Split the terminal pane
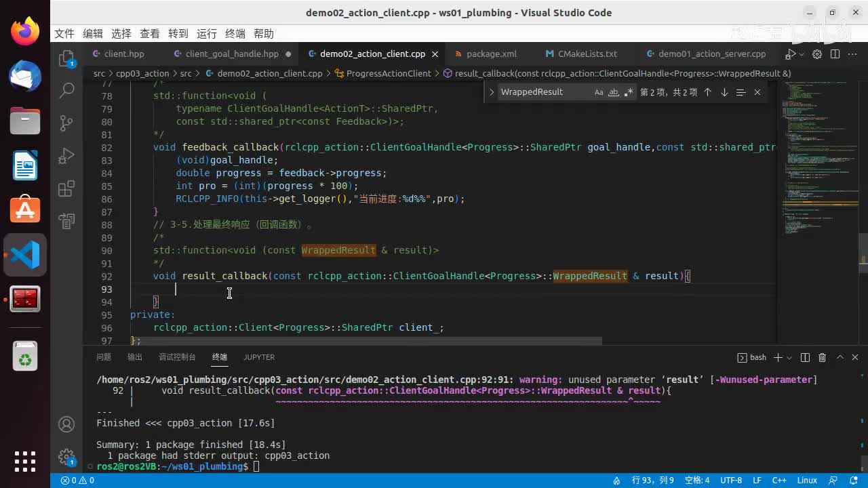Screen dimensions: 868x488 click(x=805, y=357)
